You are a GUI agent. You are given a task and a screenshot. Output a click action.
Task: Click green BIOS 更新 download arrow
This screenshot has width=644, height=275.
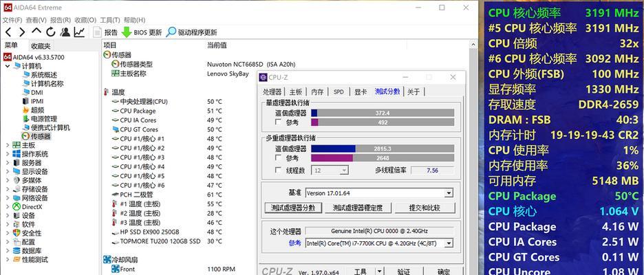(x=127, y=32)
